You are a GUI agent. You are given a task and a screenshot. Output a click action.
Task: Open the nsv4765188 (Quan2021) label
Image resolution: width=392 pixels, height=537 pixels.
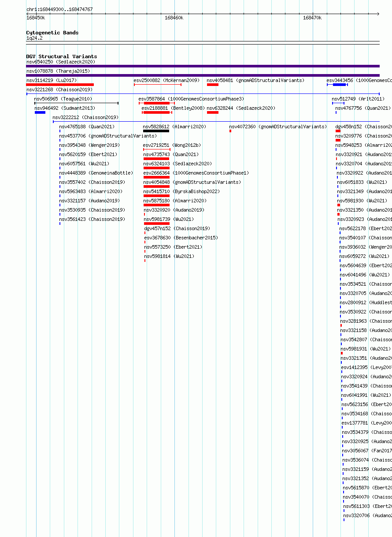87,127
